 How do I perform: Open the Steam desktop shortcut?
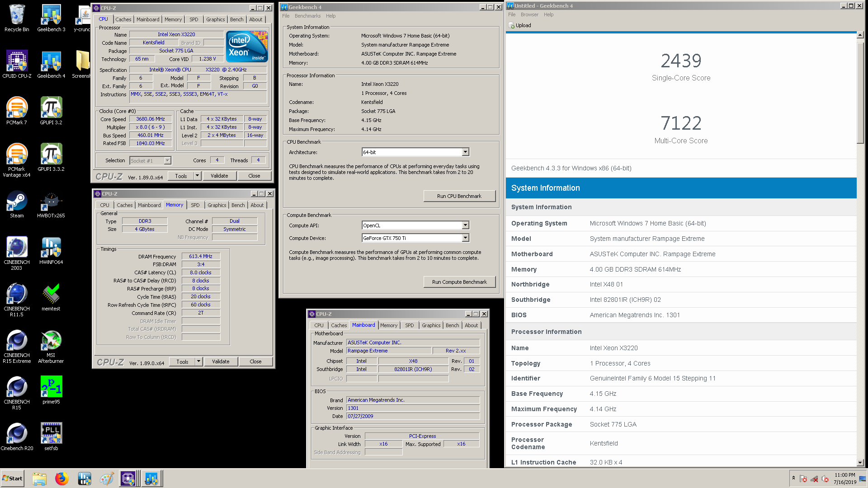17,204
